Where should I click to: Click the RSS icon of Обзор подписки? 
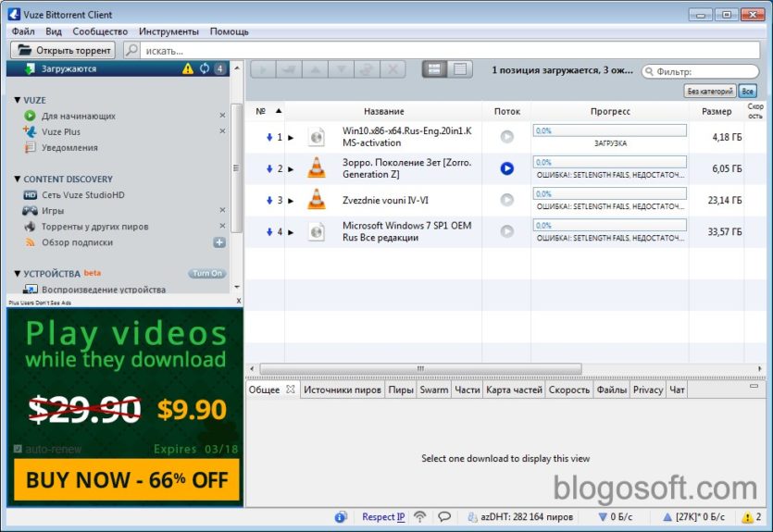click(x=30, y=242)
